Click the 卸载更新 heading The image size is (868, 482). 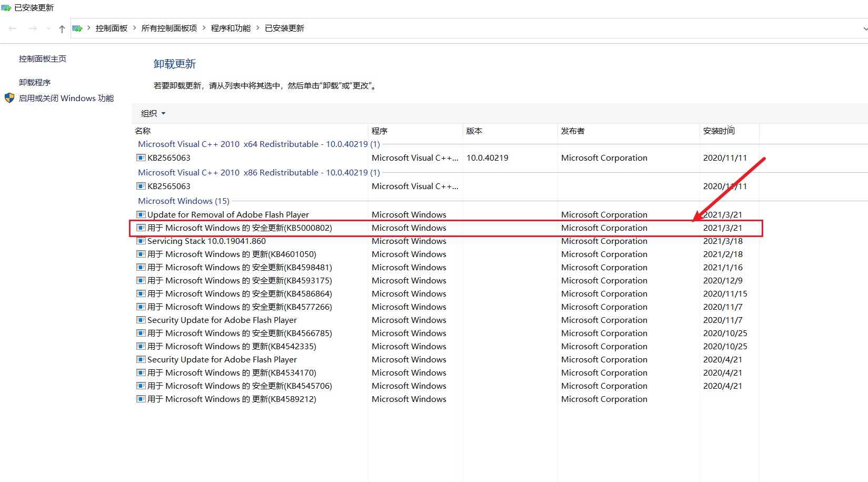click(x=175, y=64)
